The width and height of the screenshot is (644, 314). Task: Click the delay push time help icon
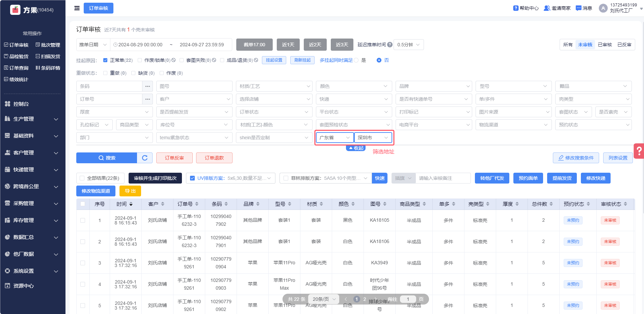tap(390, 45)
